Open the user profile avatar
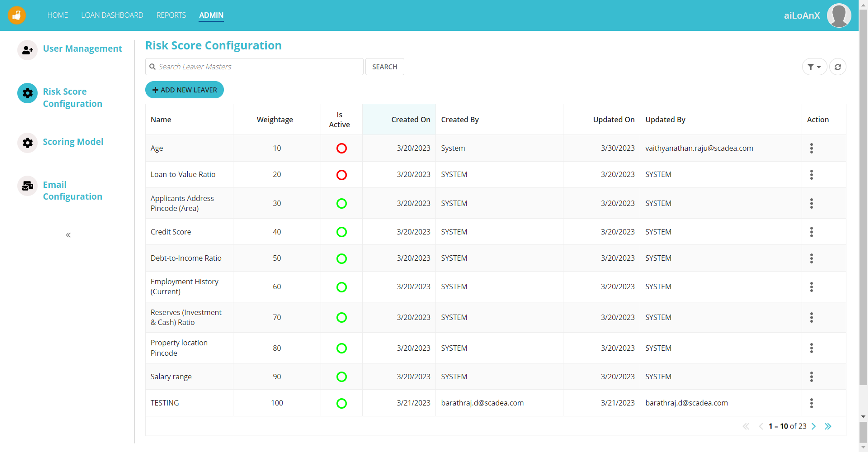This screenshot has width=868, height=452. (x=839, y=15)
